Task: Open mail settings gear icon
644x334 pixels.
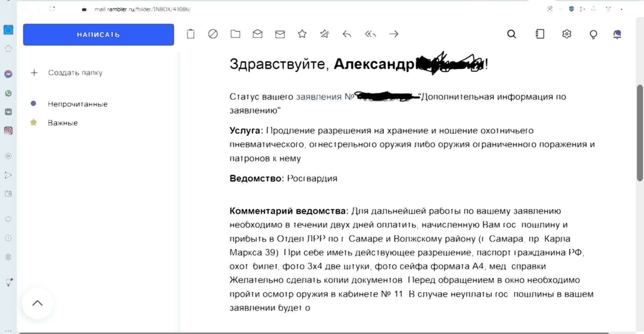Action: pyautogui.click(x=567, y=34)
